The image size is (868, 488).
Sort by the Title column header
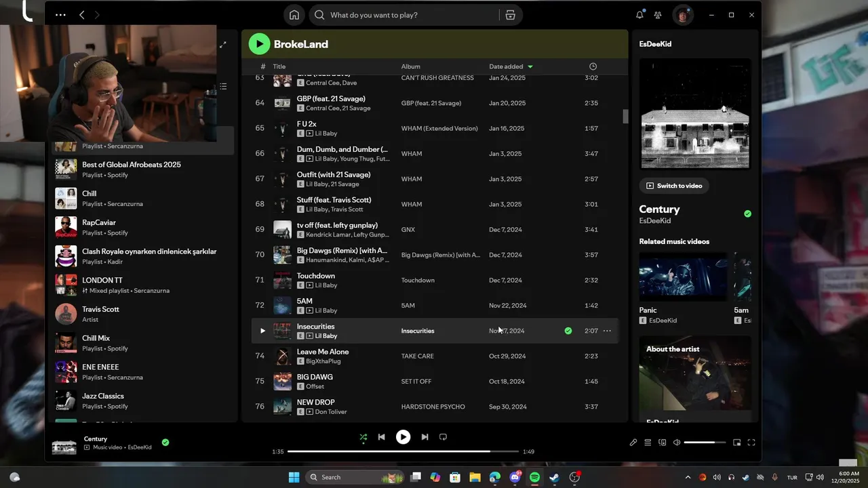coord(279,66)
